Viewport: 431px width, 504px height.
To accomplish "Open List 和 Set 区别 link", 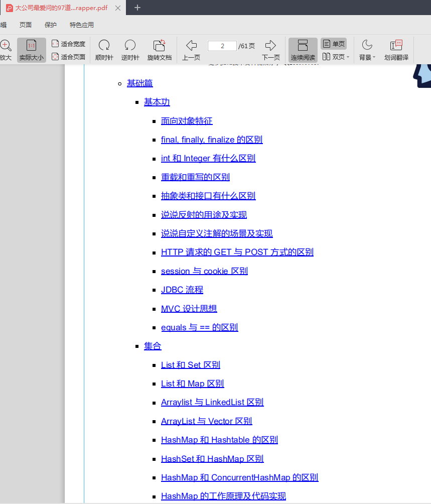I will tap(191, 365).
